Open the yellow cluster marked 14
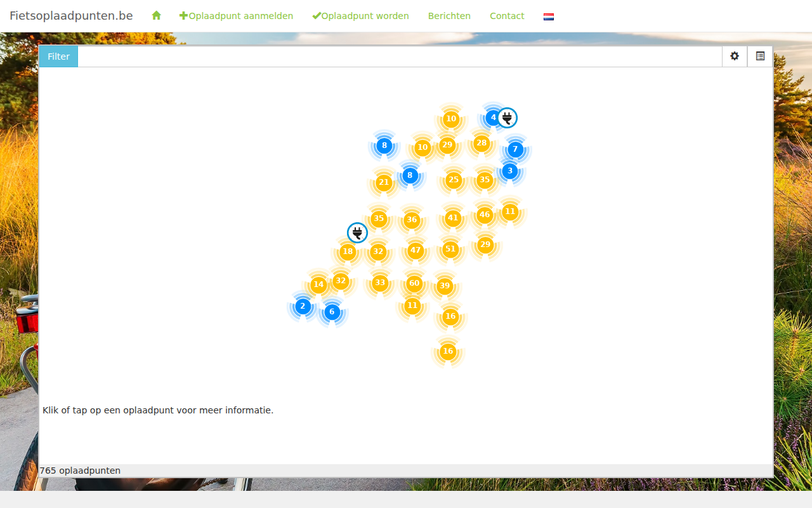The image size is (812, 508). coord(318,284)
